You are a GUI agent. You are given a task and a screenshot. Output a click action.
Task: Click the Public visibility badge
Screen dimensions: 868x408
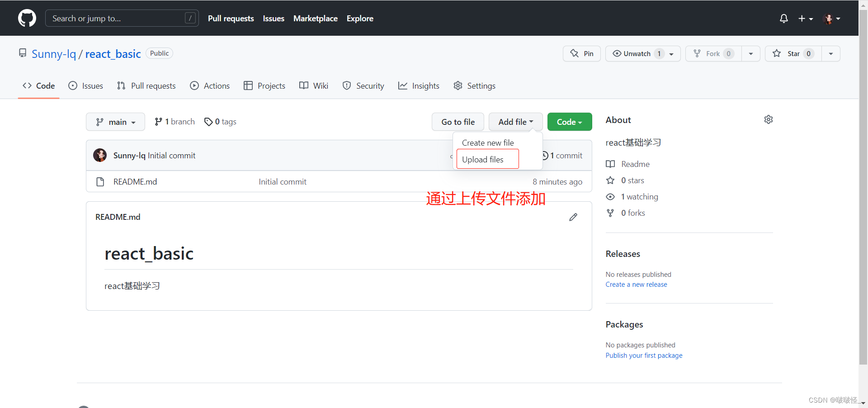click(160, 53)
